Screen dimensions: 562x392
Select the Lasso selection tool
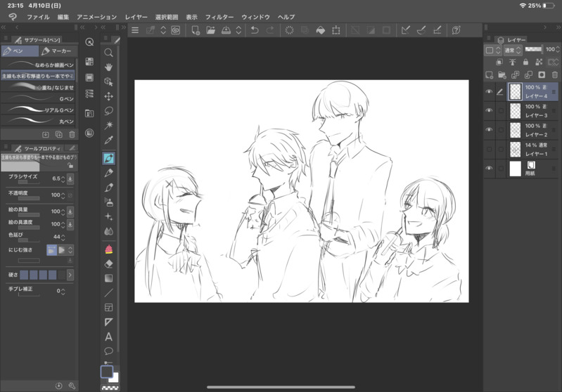(x=108, y=111)
